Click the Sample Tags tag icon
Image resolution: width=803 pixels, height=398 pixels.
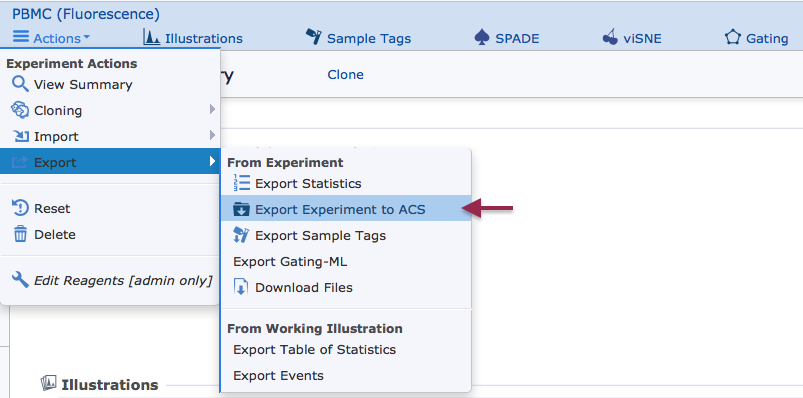pyautogui.click(x=313, y=37)
